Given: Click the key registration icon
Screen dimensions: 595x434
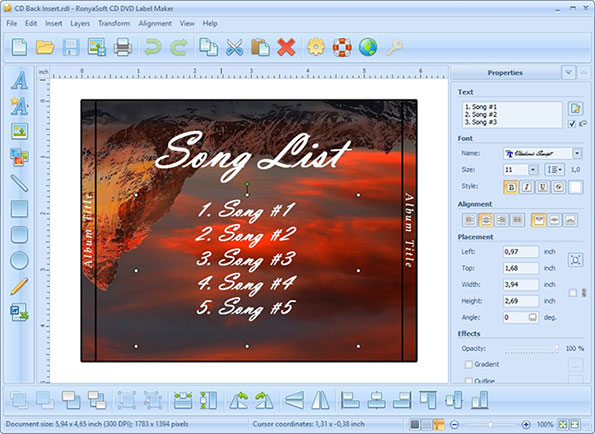Looking at the screenshot, I should (394, 47).
